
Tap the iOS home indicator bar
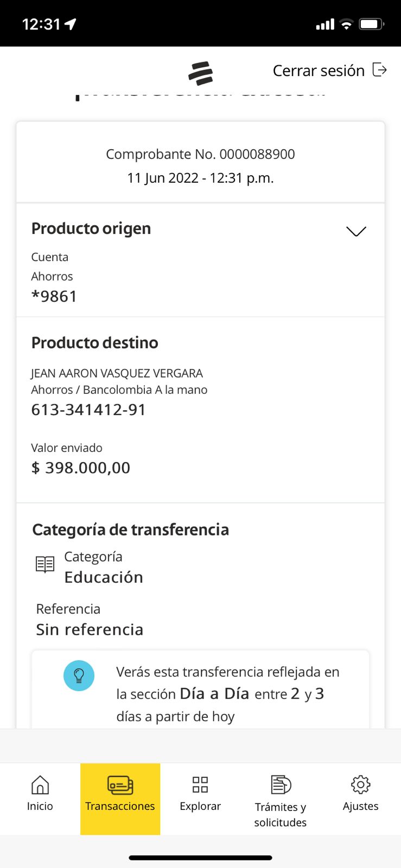(x=200, y=858)
